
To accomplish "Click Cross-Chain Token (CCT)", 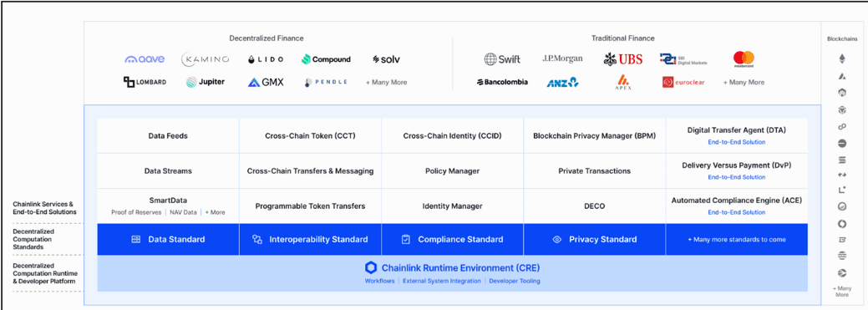I will click(310, 135).
